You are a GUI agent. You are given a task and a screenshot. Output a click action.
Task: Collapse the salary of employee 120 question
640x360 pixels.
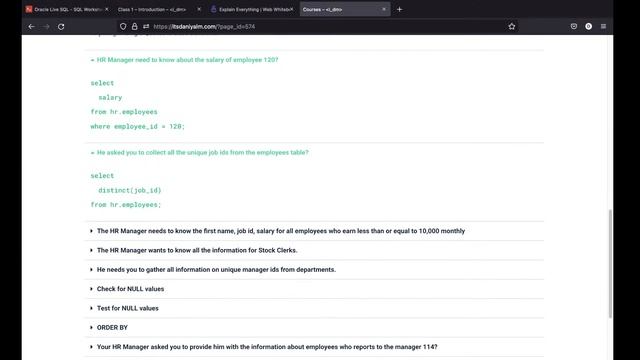click(314, 60)
